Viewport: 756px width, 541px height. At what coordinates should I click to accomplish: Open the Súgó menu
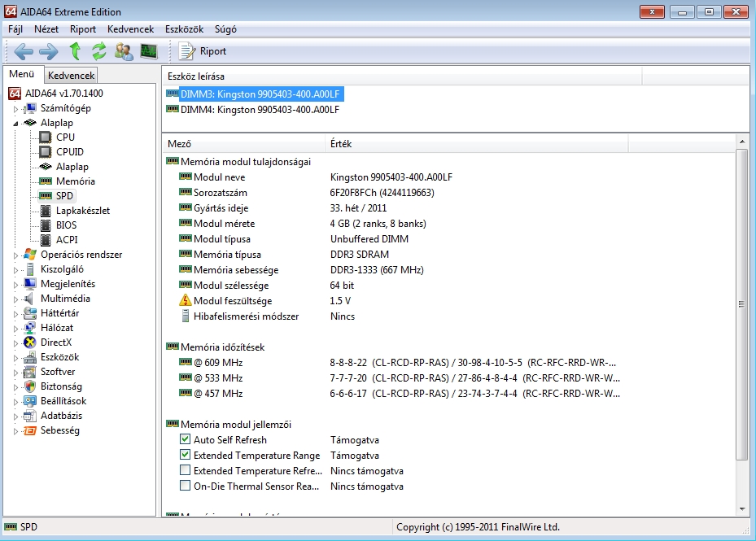(225, 29)
